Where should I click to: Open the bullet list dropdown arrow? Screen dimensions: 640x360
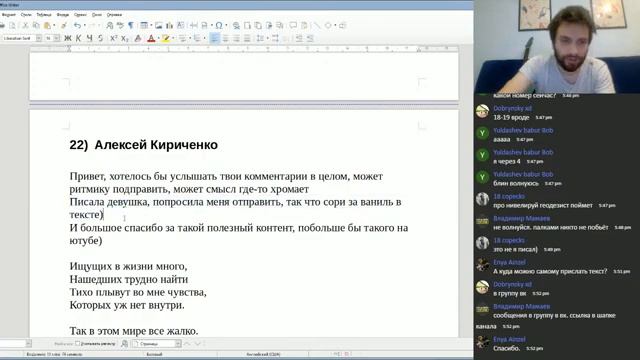(x=190, y=38)
